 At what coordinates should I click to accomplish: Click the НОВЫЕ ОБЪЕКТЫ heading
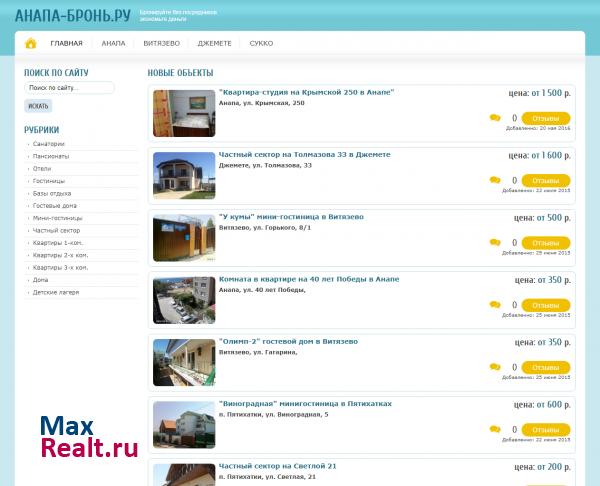click(x=180, y=73)
